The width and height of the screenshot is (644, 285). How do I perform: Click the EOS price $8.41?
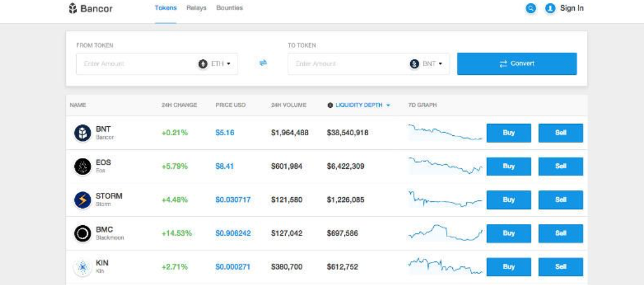tap(225, 167)
